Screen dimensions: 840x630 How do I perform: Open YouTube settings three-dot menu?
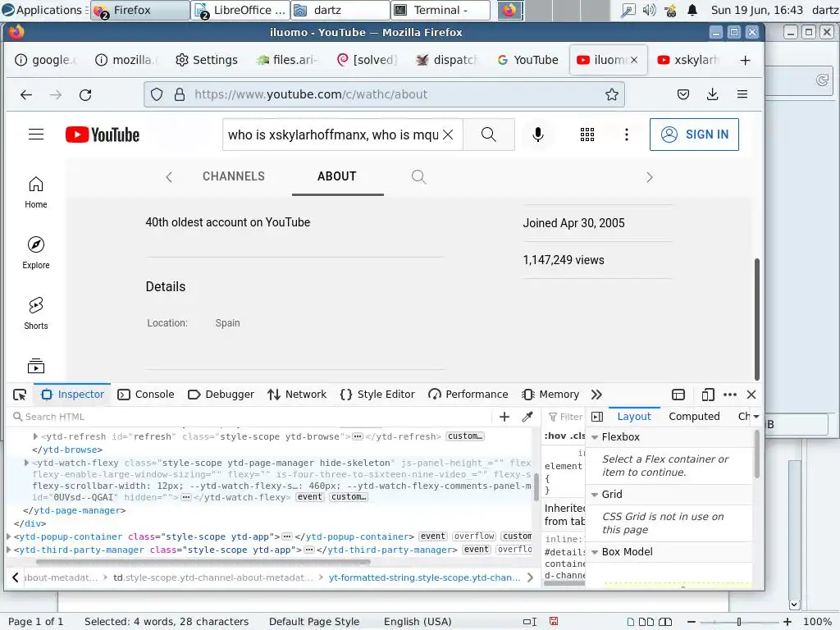[626, 135]
